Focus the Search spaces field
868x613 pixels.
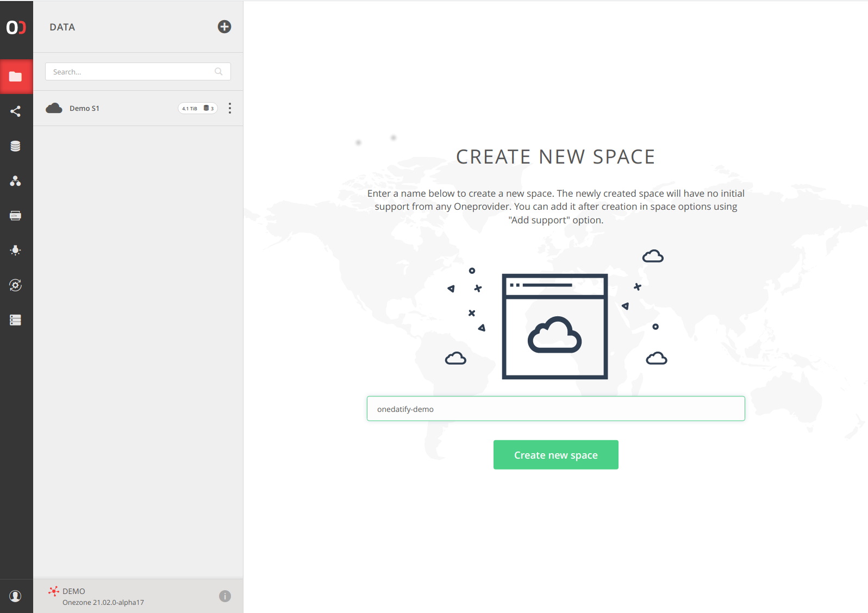click(138, 72)
